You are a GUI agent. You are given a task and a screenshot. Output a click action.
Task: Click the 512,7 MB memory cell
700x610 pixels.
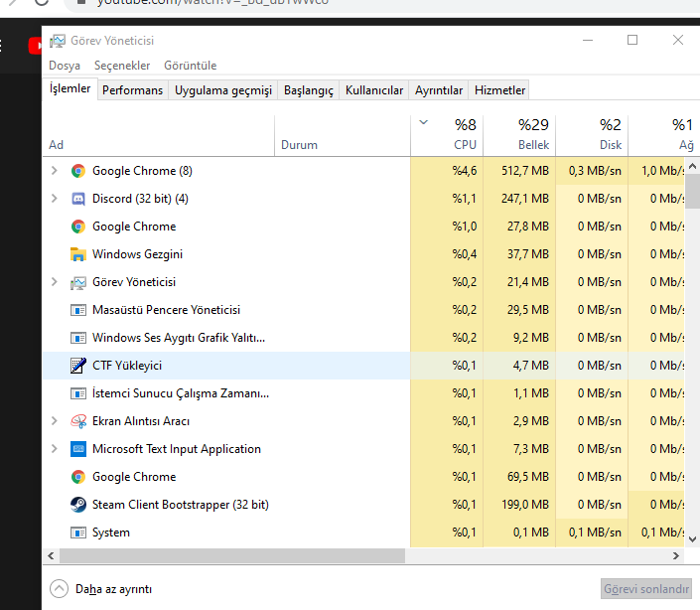pos(519,171)
